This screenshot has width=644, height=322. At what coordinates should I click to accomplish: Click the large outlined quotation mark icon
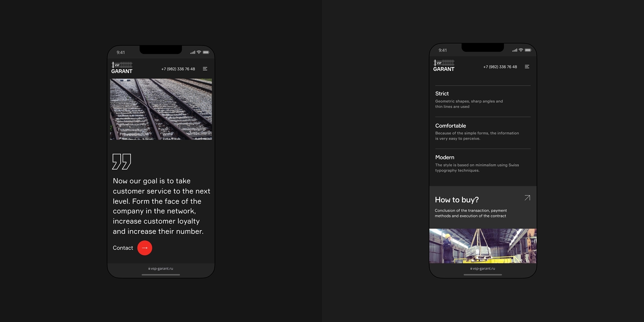click(x=121, y=162)
